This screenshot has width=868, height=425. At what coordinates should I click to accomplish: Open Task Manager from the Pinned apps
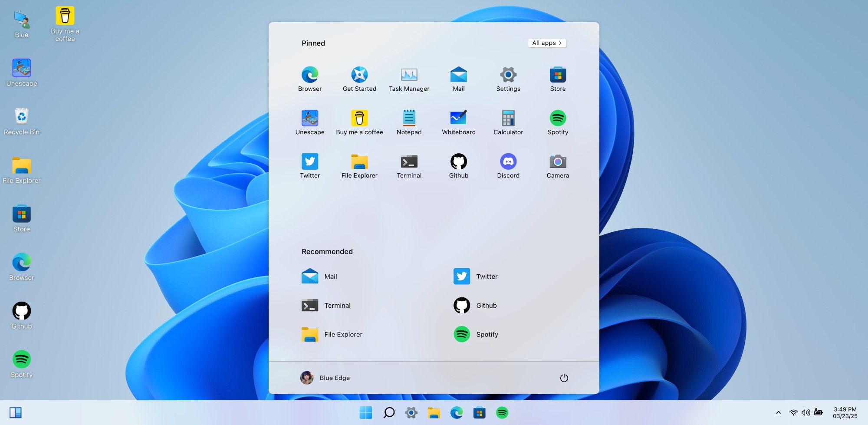point(409,79)
